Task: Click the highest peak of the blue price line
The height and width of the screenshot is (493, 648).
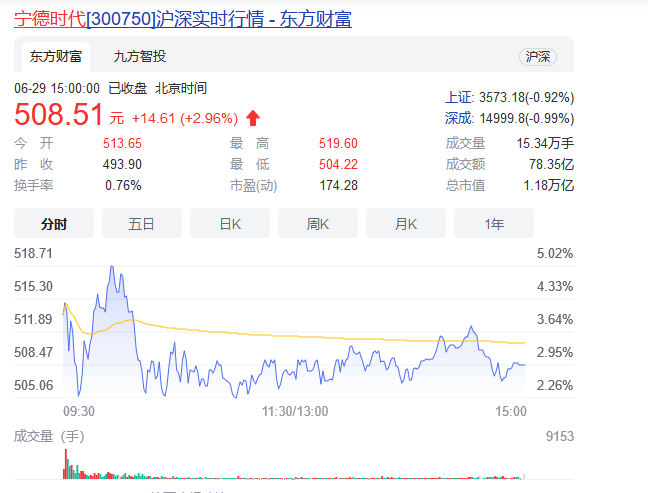Action: tap(110, 267)
